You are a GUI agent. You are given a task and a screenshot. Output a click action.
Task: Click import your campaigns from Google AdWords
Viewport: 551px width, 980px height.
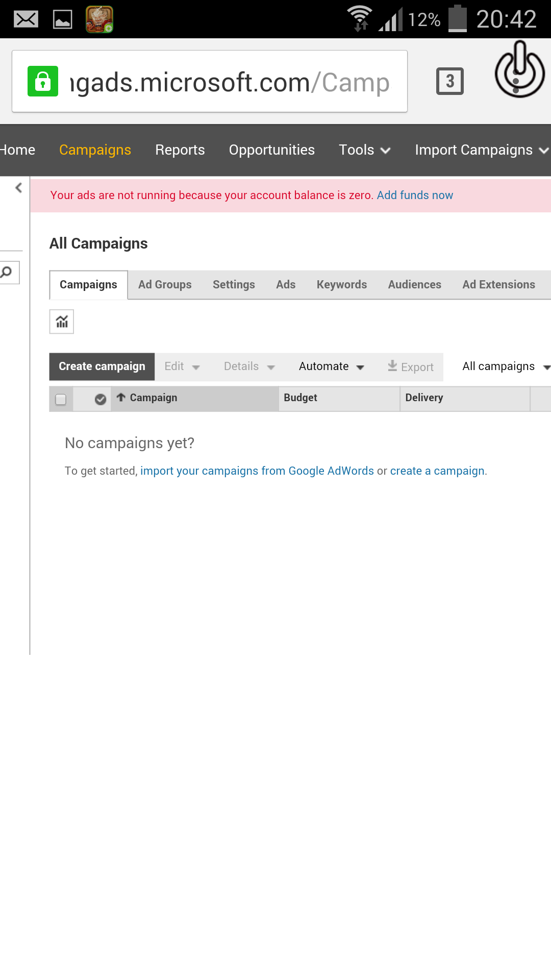point(257,471)
